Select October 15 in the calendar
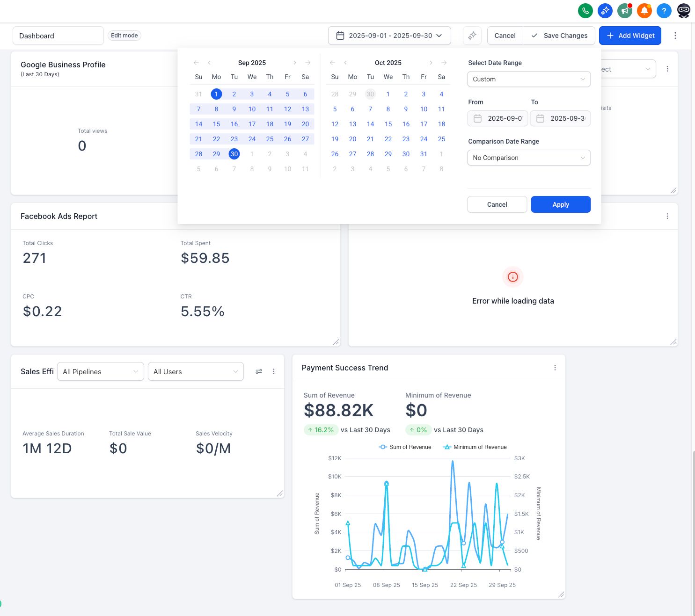The image size is (695, 616). point(388,124)
